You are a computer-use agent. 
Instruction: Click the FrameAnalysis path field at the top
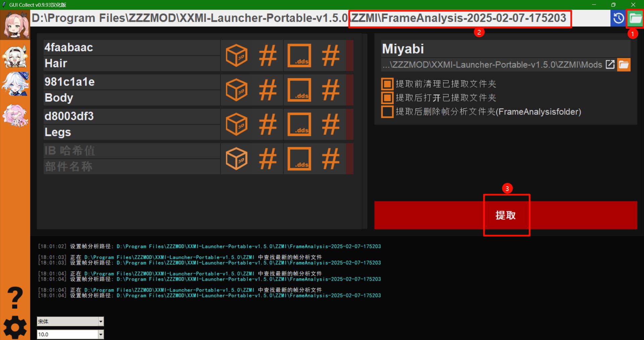click(x=460, y=18)
